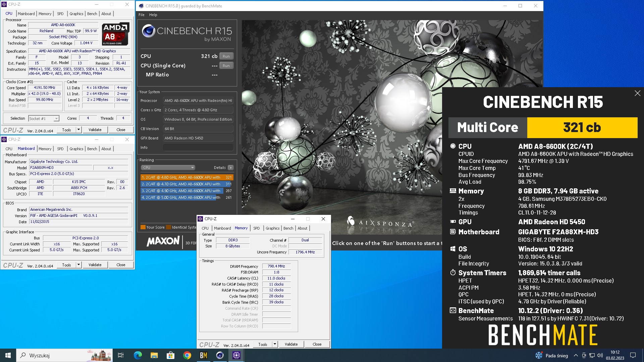This screenshot has width=644, height=362.
Task: Select ranking row 3 at 4.90 GHz
Action: 186,191
